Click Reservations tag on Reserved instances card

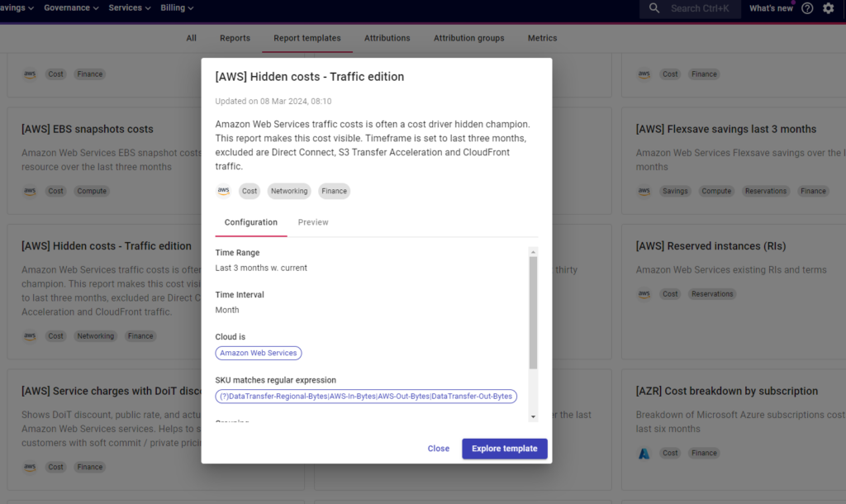tap(712, 294)
